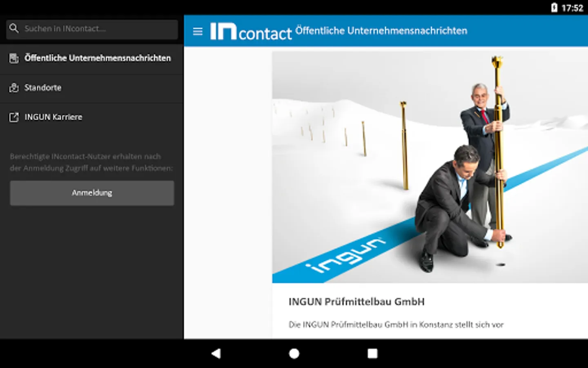Tap the Android home circle button
Viewport: 588px width, 368px height.
tap(294, 354)
